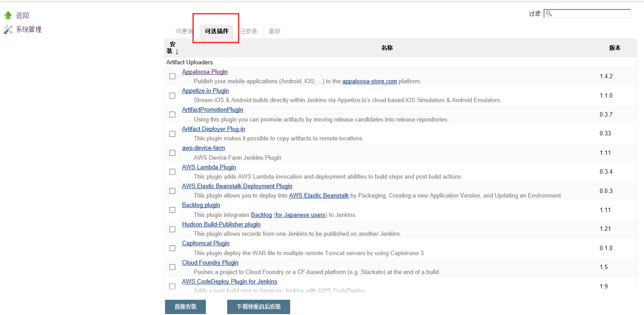644x315 pixels.
Task: Open the Capitomcat Plugin link
Action: point(206,243)
